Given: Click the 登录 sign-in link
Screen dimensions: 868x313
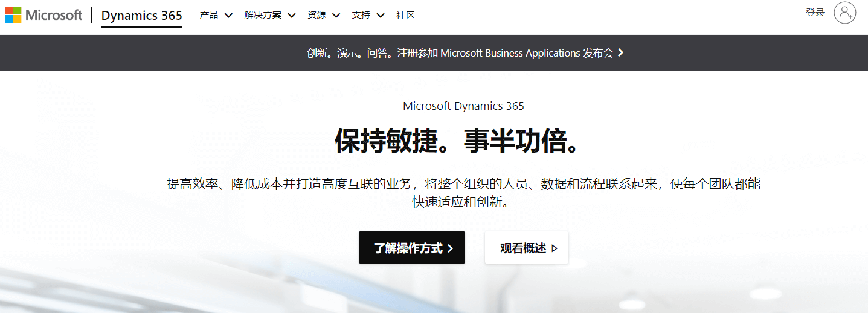Looking at the screenshot, I should 815,13.
